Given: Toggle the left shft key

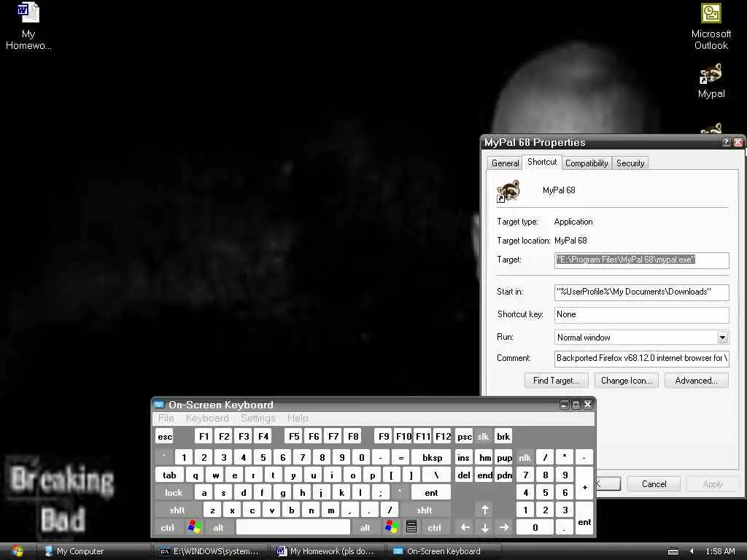Looking at the screenshot, I should click(x=177, y=510).
